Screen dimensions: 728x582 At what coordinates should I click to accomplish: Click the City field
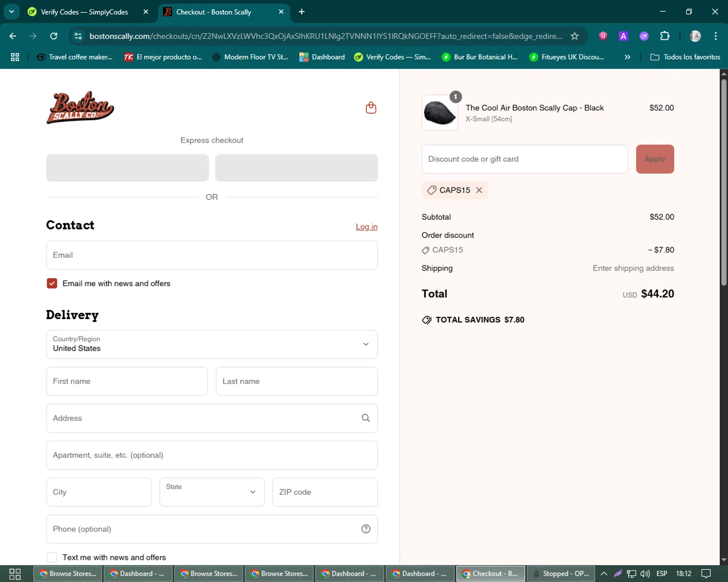tap(99, 492)
